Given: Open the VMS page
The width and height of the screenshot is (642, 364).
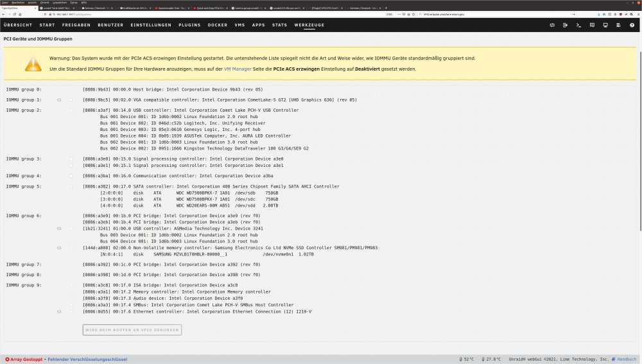Looking at the screenshot, I should pyautogui.click(x=240, y=25).
